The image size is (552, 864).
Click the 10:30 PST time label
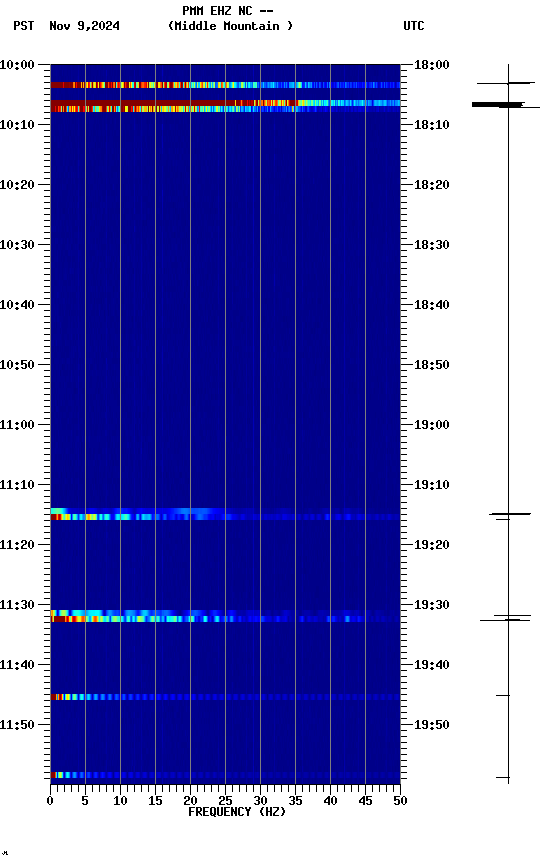(x=17, y=245)
